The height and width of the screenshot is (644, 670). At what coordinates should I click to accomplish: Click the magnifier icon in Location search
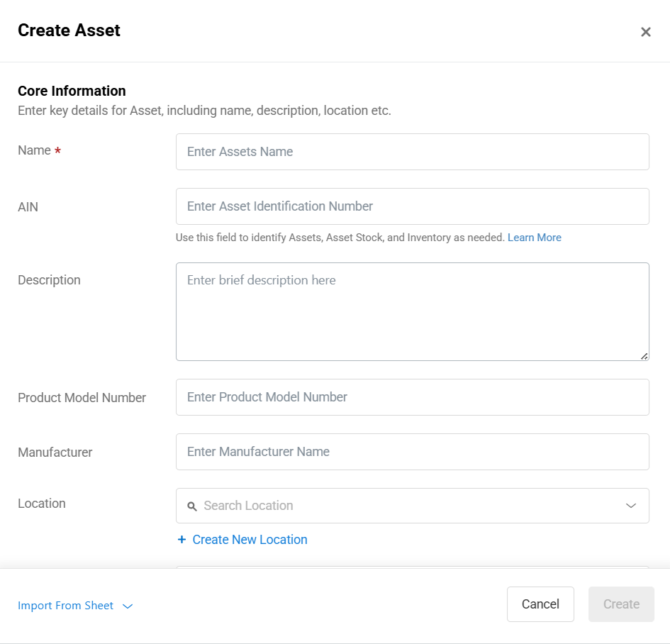[192, 506]
